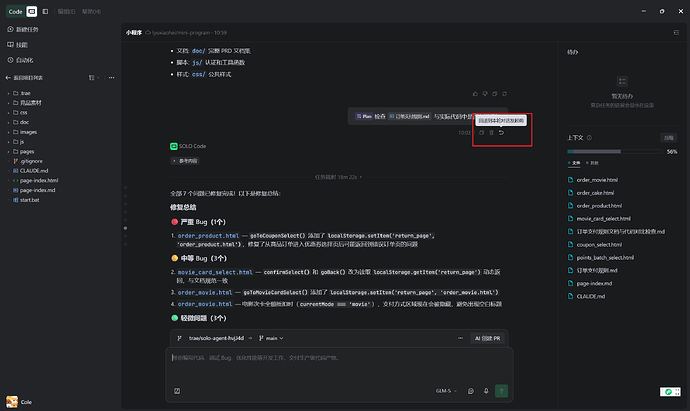Expand the task duration 18m 22s divider

(x=338, y=177)
